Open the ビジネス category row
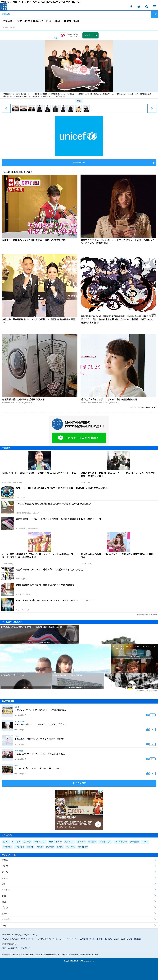Screen dimensions: 158x980 point(79,913)
